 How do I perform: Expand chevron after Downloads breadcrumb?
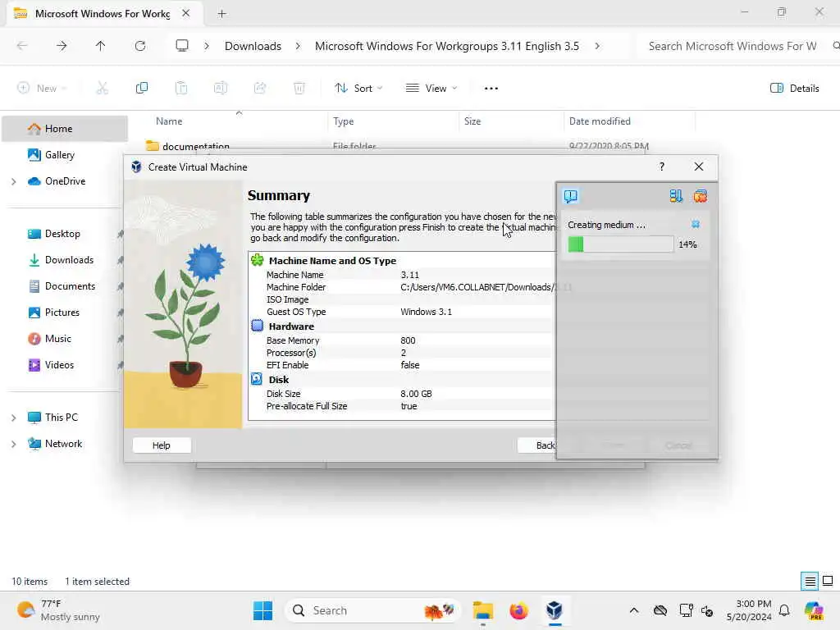click(x=298, y=46)
